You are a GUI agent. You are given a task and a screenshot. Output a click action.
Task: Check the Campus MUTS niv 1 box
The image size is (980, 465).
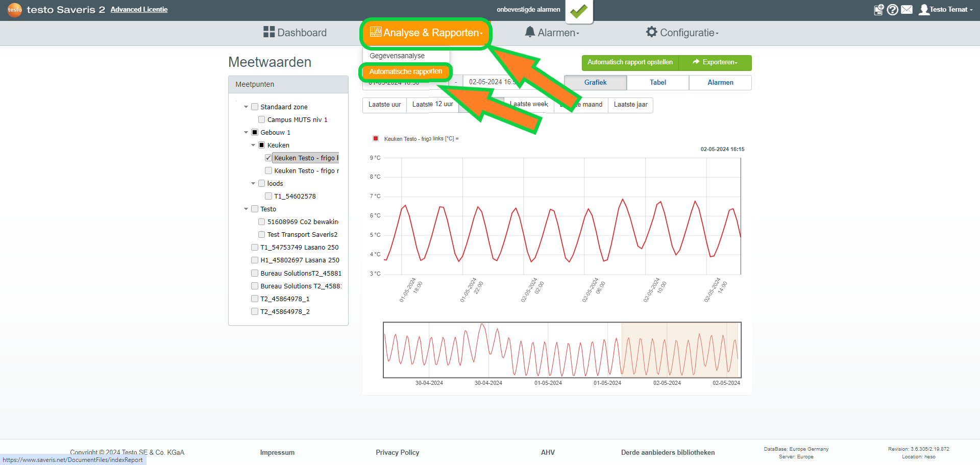pyautogui.click(x=261, y=119)
